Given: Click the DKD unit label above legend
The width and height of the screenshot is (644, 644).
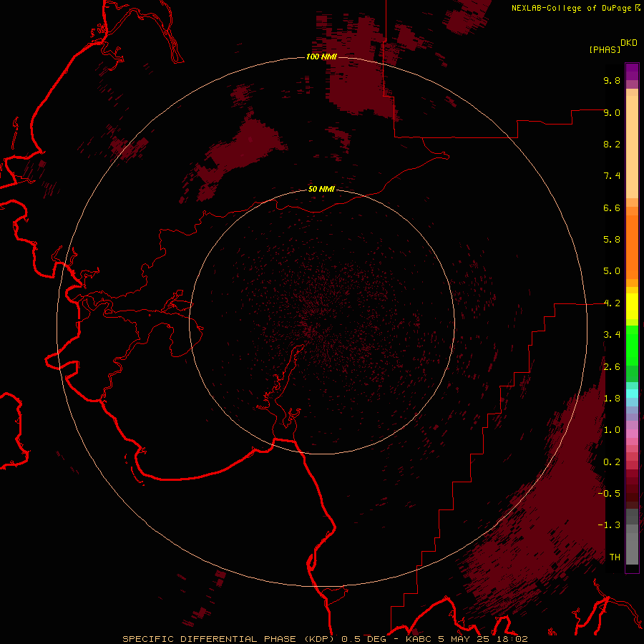Looking at the screenshot, I should click(x=629, y=43).
